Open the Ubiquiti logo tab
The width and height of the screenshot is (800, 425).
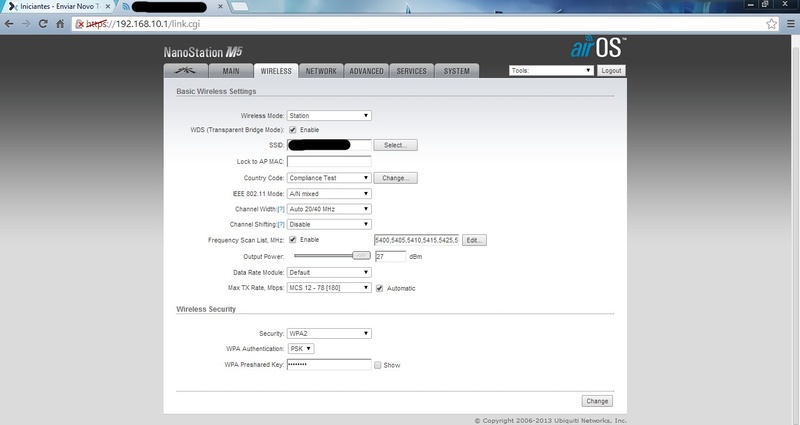coord(185,71)
